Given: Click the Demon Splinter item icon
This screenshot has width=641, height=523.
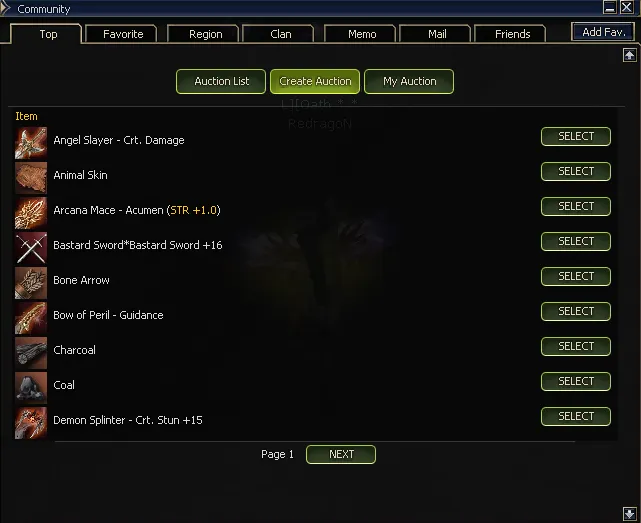Looking at the screenshot, I should [x=31, y=423].
